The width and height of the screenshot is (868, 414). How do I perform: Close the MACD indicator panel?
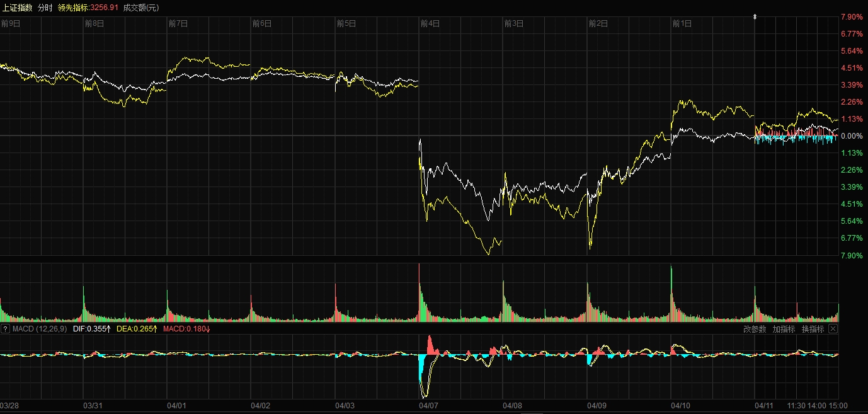[x=832, y=329]
